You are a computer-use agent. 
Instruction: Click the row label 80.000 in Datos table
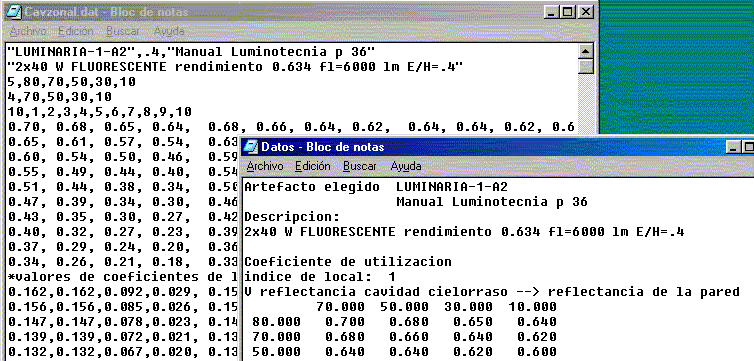(x=276, y=322)
